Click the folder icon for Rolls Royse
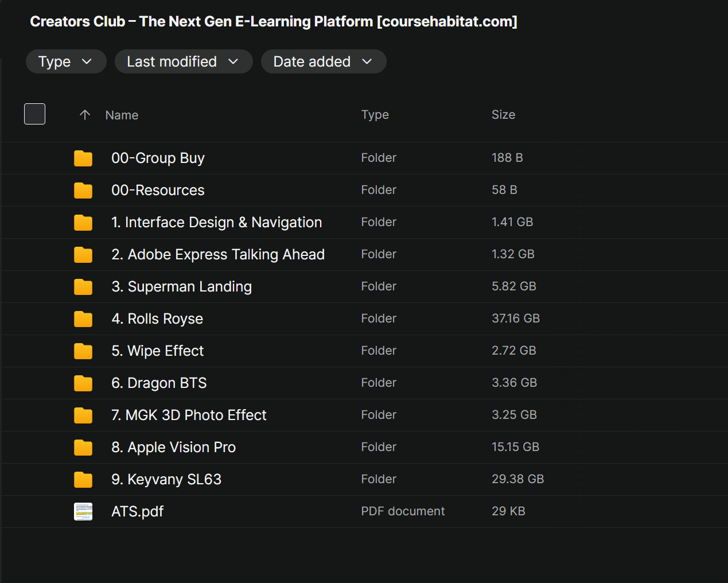Viewport: 728px width, 583px height. click(83, 319)
